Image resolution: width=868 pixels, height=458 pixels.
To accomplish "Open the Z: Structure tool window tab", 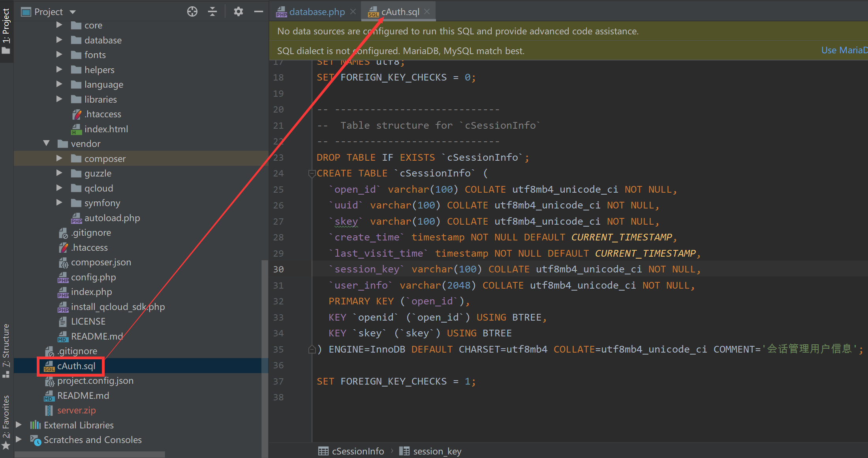I will click(x=6, y=351).
